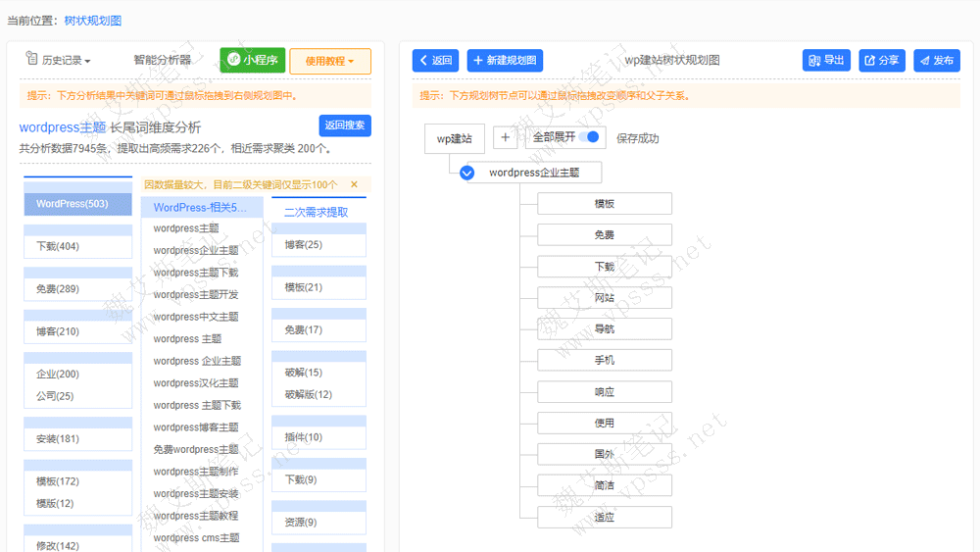Screen dimensions: 980x552
Task: Click the 返回 back button
Action: pyautogui.click(x=435, y=61)
